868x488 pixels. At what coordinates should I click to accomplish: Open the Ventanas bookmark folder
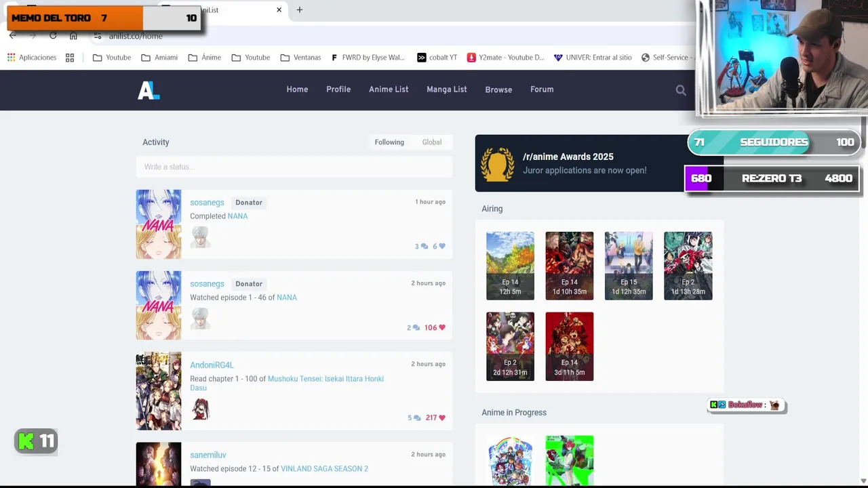[300, 58]
